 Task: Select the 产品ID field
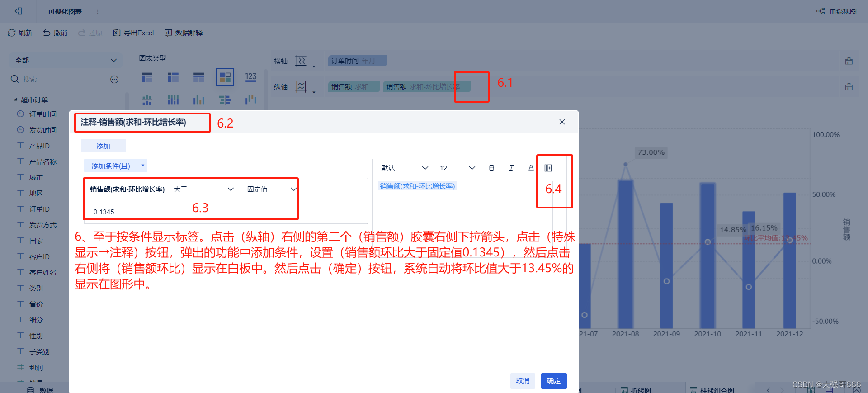tap(39, 146)
